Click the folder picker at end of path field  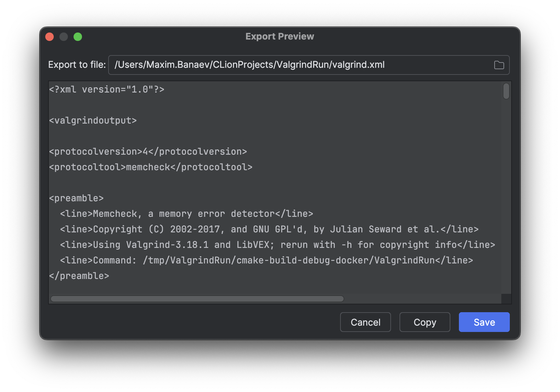498,65
